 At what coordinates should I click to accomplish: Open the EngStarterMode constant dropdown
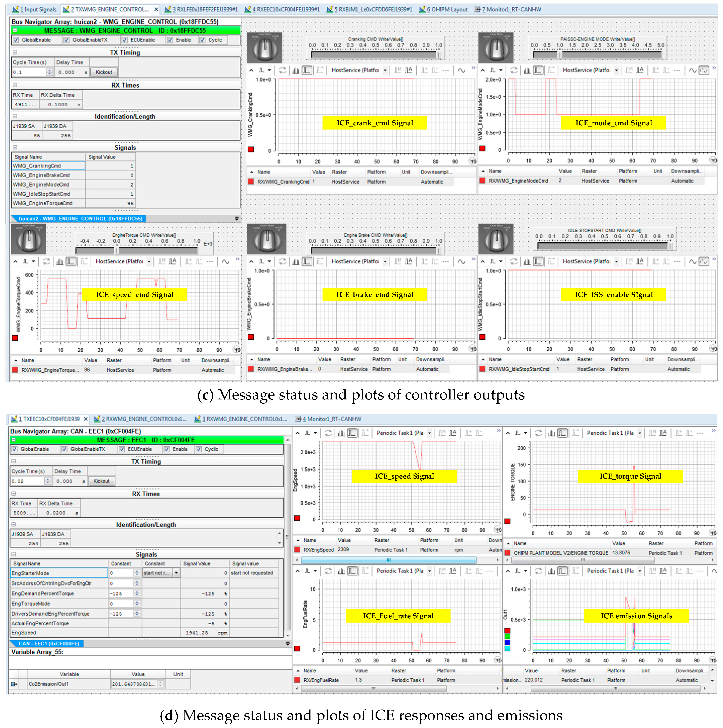176,573
